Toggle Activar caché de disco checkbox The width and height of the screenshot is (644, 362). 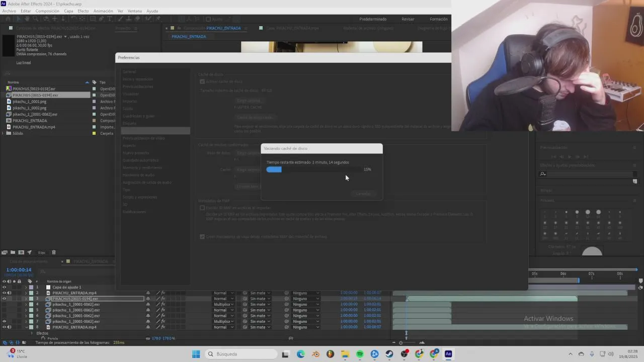[x=202, y=81]
